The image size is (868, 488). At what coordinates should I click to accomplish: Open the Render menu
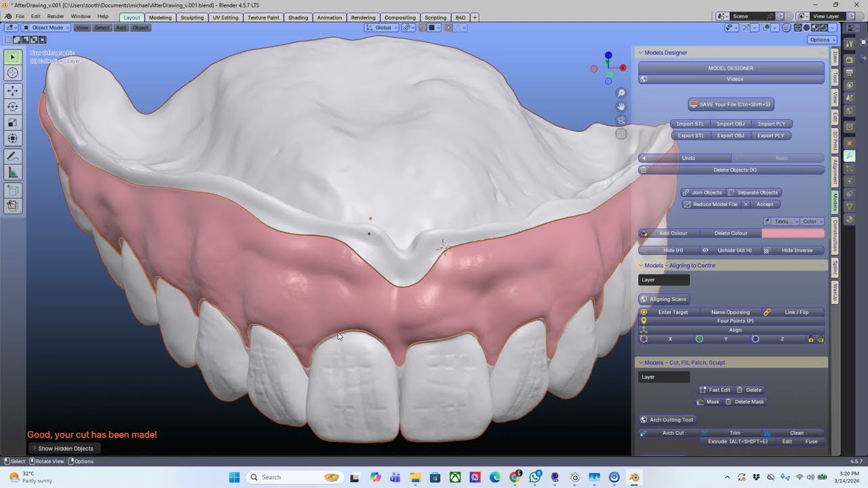click(56, 17)
